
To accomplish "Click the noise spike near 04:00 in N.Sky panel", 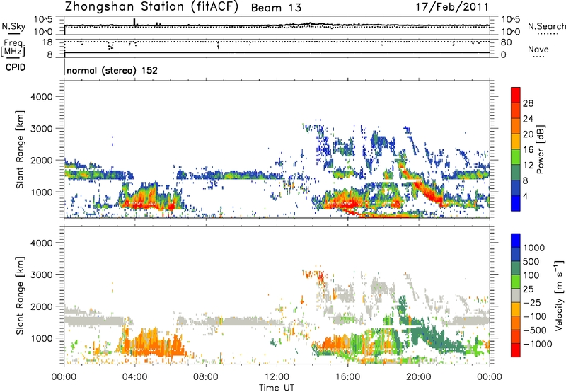I will point(134,22).
